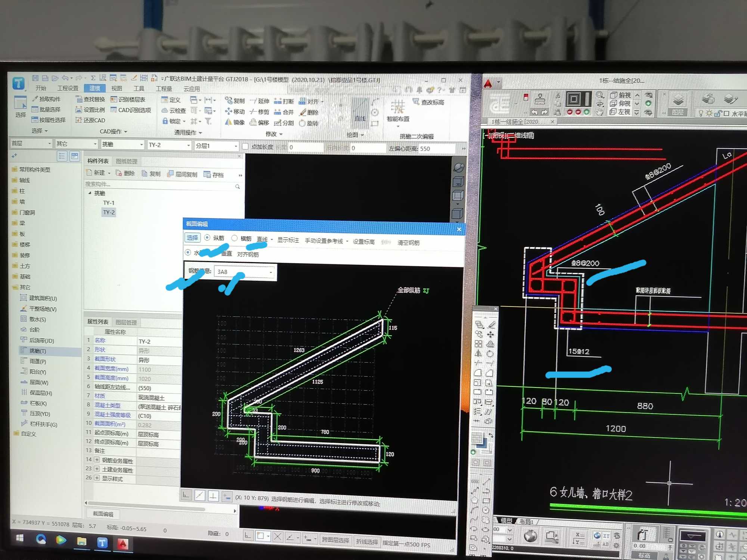747x560 pixels.
Task: Click 俯视 top view in AutoCAD
Action: click(x=620, y=95)
